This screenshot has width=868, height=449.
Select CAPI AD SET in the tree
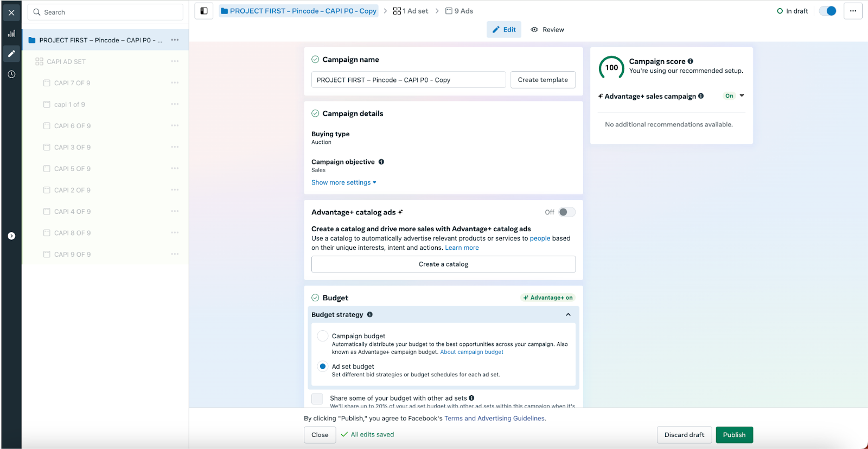coord(66,62)
